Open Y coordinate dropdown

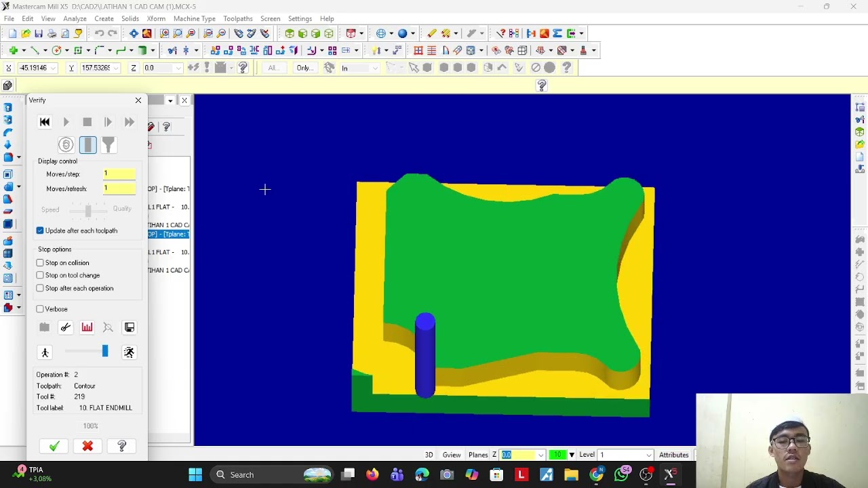(117, 68)
